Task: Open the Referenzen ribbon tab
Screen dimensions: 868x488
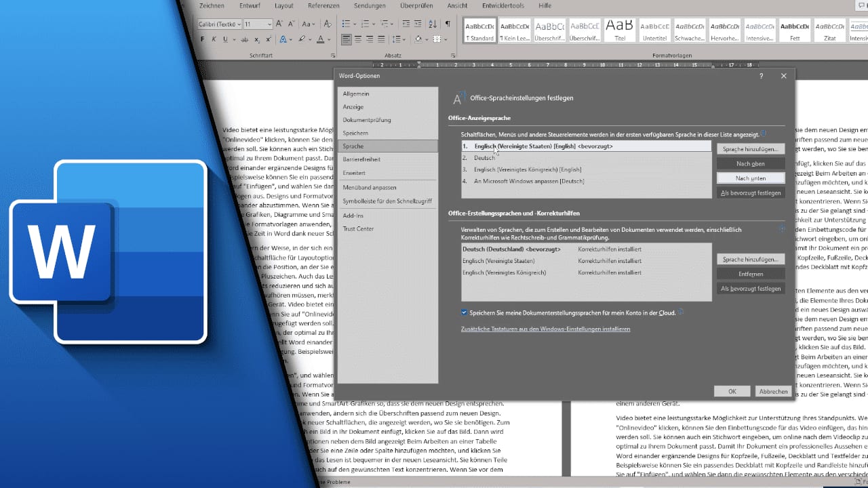Action: pos(323,5)
